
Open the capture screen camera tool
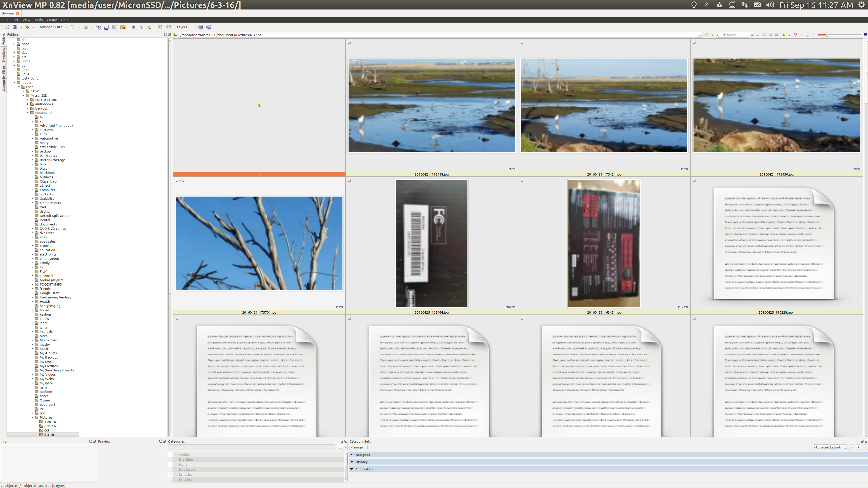click(x=106, y=27)
